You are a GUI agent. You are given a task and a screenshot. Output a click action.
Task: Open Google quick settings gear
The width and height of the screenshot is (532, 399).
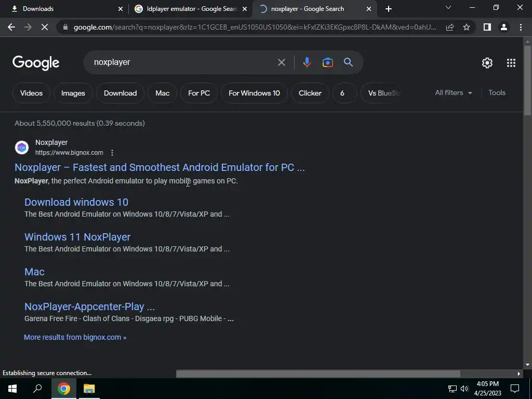point(487,63)
